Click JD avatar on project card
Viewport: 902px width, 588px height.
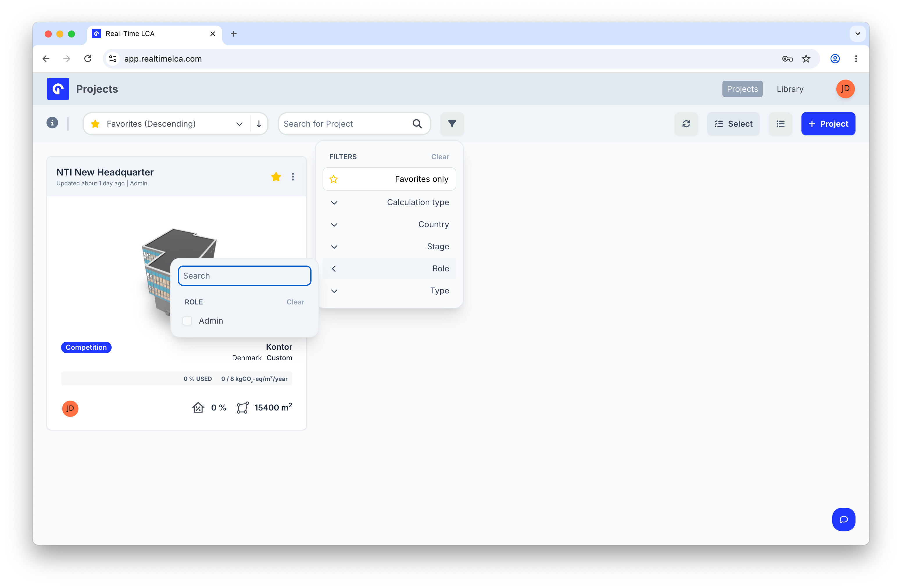click(70, 408)
